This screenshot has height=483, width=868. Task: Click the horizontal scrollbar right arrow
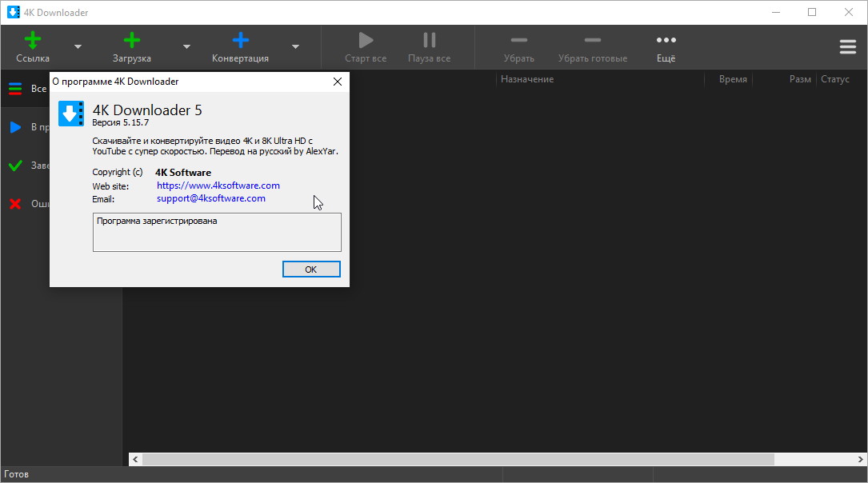click(860, 459)
